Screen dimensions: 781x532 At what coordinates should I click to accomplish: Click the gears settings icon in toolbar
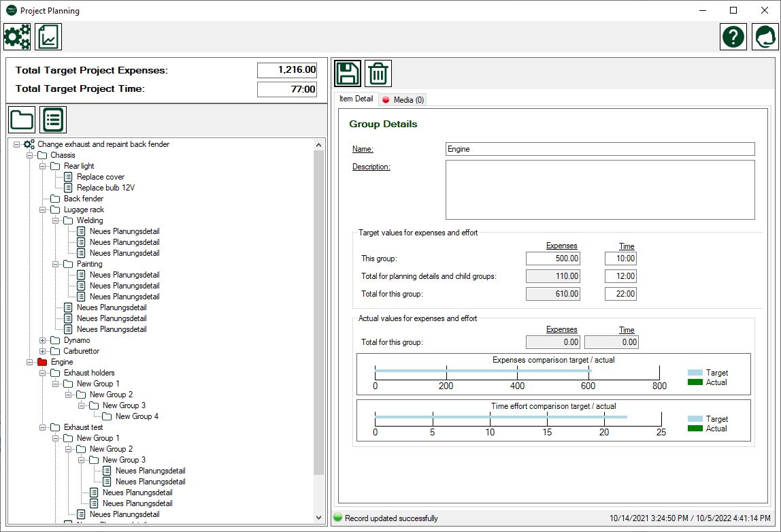pos(17,37)
